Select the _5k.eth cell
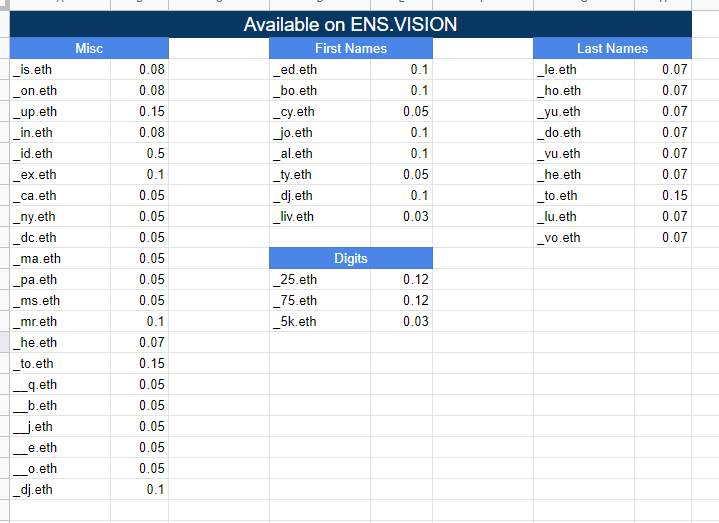Image resolution: width=719 pixels, height=523 pixels. (320, 322)
